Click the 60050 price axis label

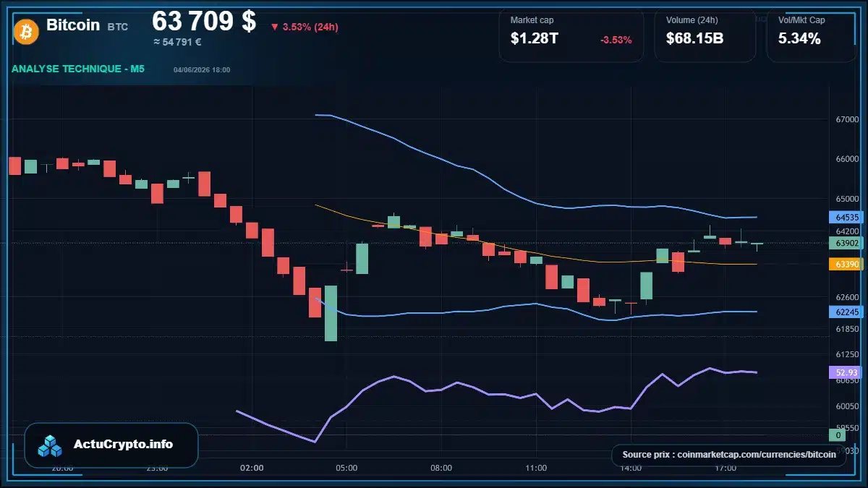pos(847,406)
